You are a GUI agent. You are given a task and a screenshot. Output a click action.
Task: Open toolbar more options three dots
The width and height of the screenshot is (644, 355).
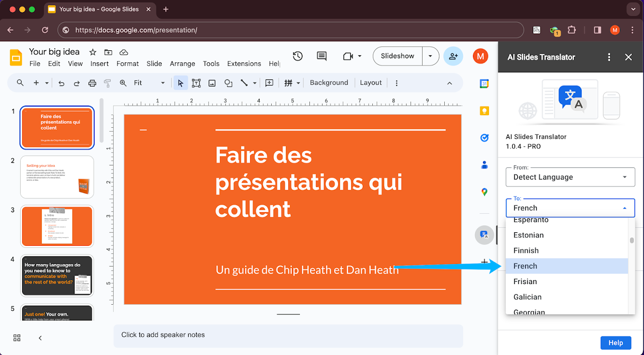click(396, 83)
